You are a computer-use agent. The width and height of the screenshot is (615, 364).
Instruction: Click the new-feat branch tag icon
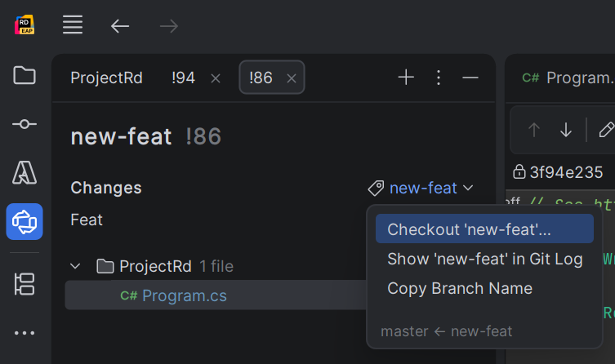coord(376,188)
